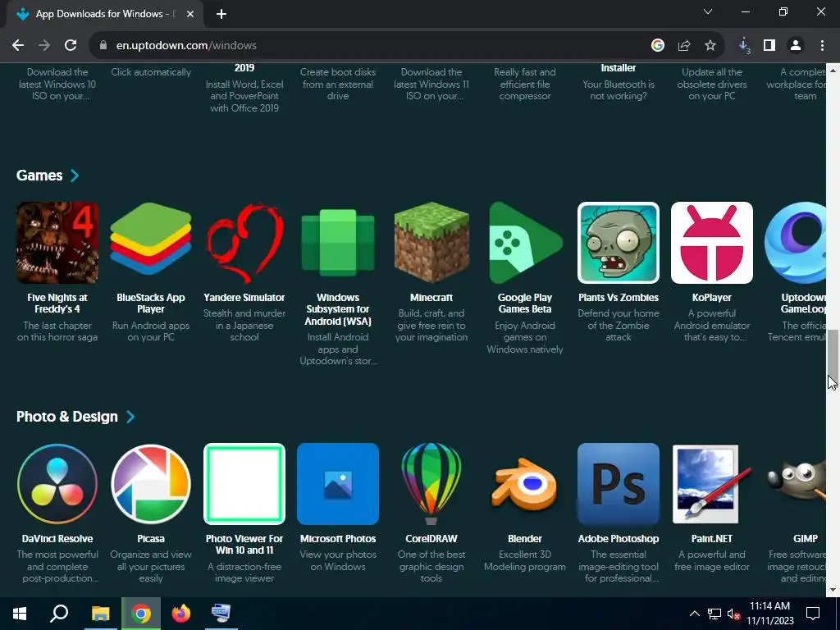Select the Microsoft Photos icon
The image size is (840, 630).
(x=338, y=484)
